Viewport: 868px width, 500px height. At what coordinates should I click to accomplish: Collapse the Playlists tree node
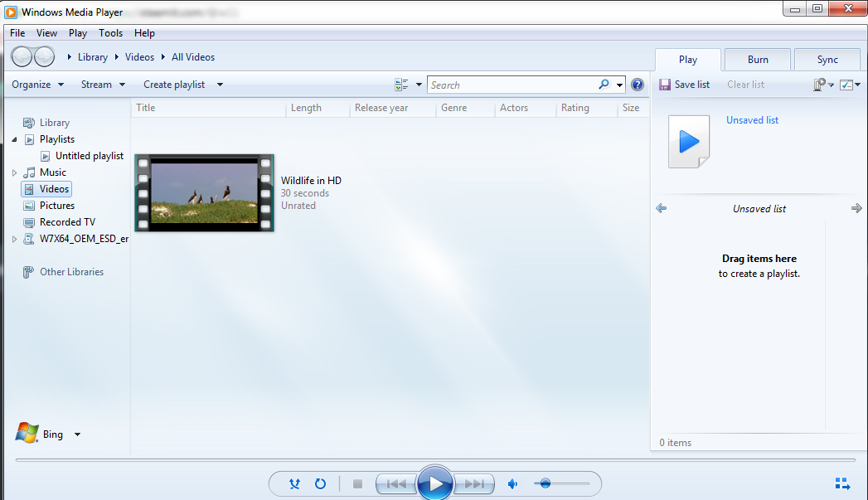[x=14, y=139]
